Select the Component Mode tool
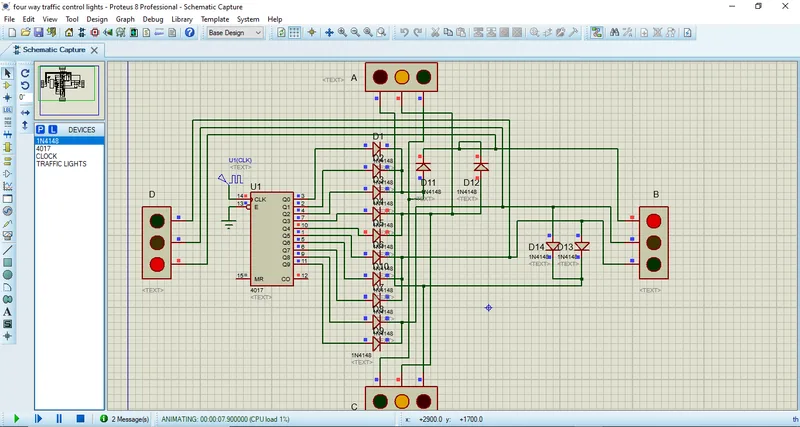Viewport: 800px width, 427px height. tap(7, 85)
